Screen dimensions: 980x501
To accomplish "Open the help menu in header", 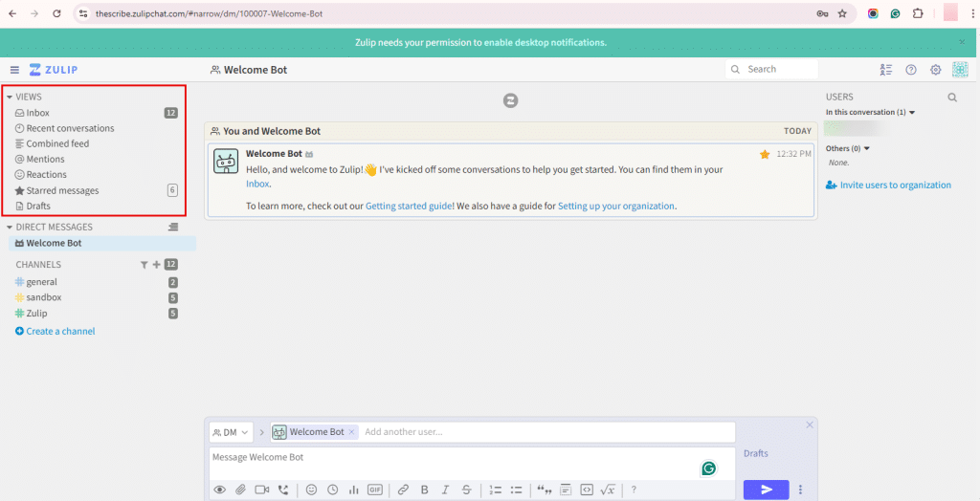I will (x=911, y=70).
